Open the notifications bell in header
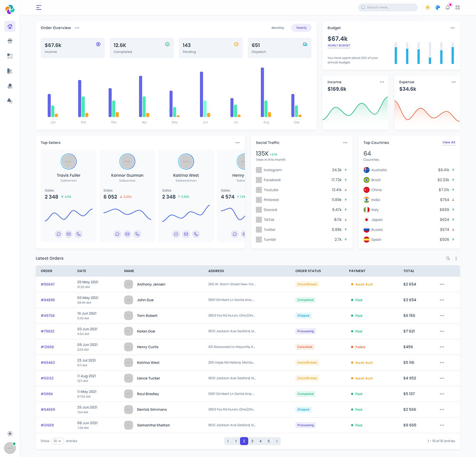Viewport: 476px width, 457px height. (x=447, y=8)
